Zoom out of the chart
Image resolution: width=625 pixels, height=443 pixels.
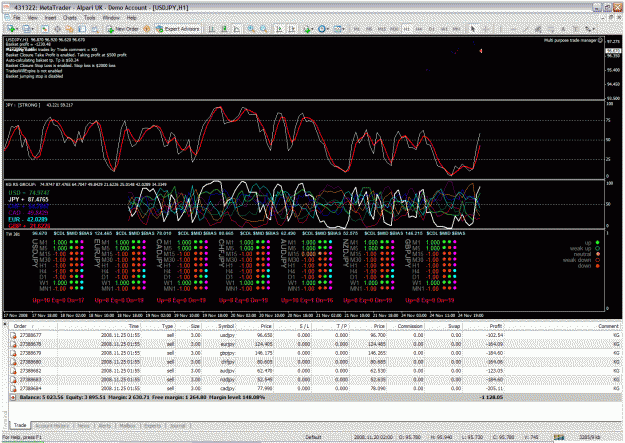tap(263, 29)
